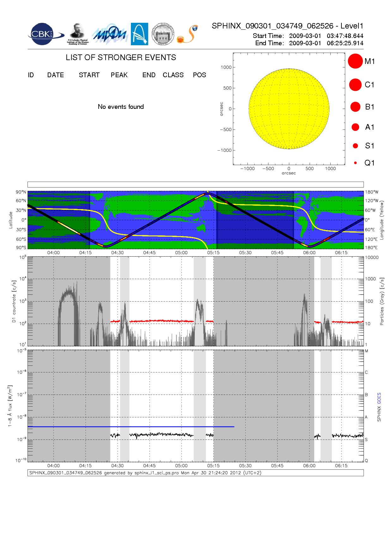Click the empty bar above the orbit map

195,184
